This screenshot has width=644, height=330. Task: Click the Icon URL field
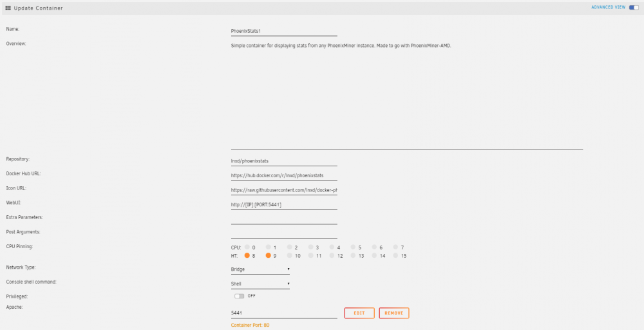(284, 190)
